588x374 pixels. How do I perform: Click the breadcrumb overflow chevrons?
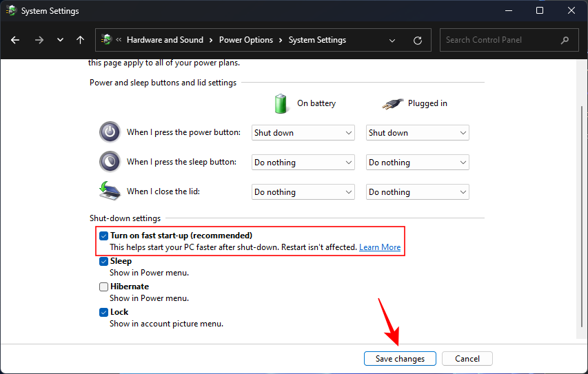(x=119, y=39)
